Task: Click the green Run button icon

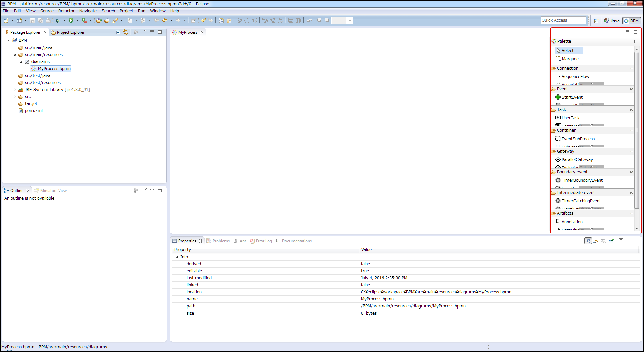Action: click(x=71, y=20)
